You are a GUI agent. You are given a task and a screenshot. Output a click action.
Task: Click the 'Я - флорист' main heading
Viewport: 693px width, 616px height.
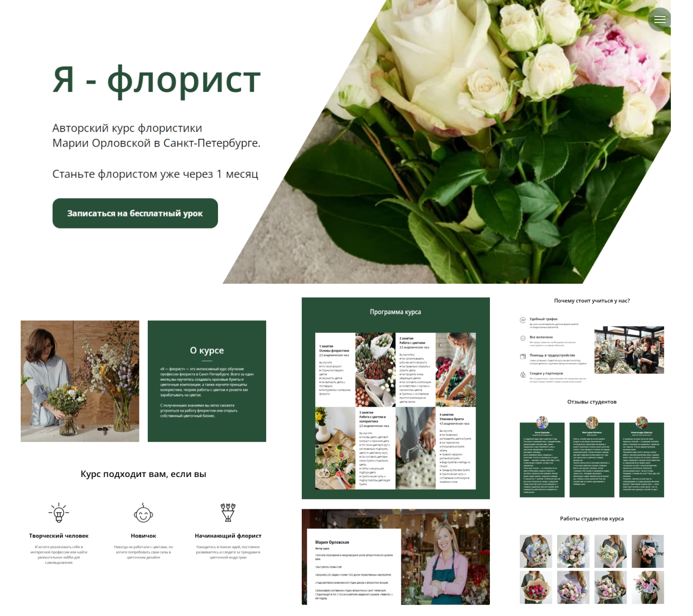157,80
